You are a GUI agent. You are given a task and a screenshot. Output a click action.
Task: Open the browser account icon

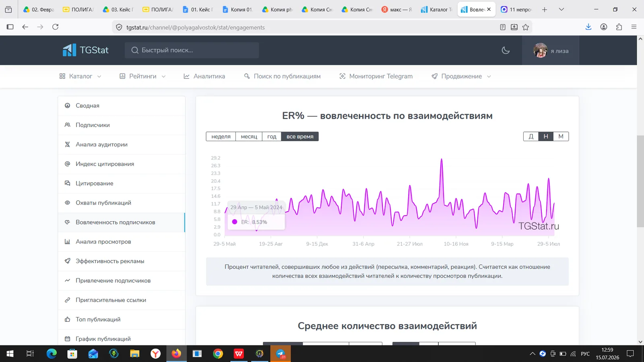tap(604, 27)
